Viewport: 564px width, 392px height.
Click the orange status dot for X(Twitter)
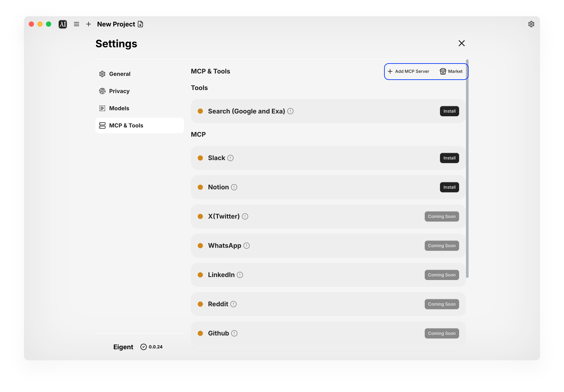200,216
